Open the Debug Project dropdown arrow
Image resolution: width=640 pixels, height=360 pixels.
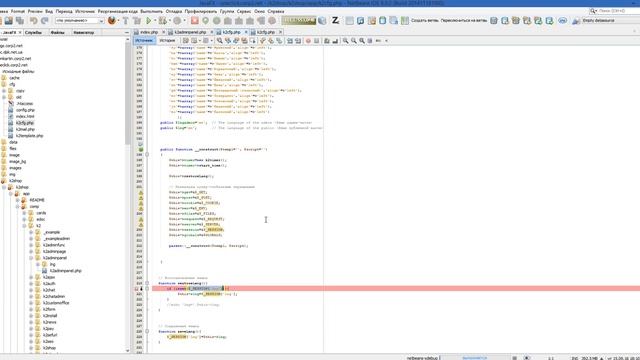coord(169,20)
